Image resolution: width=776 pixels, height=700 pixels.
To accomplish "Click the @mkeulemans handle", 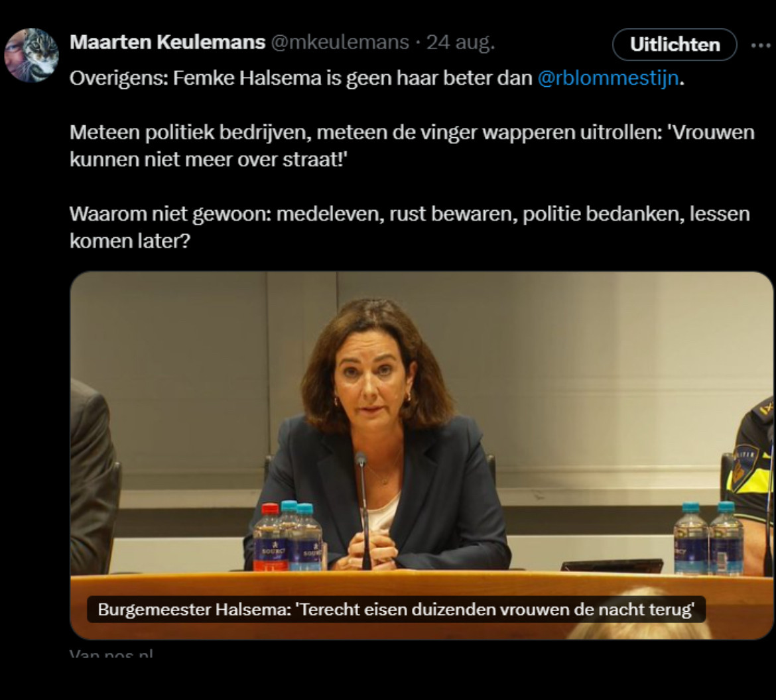I will tap(340, 42).
